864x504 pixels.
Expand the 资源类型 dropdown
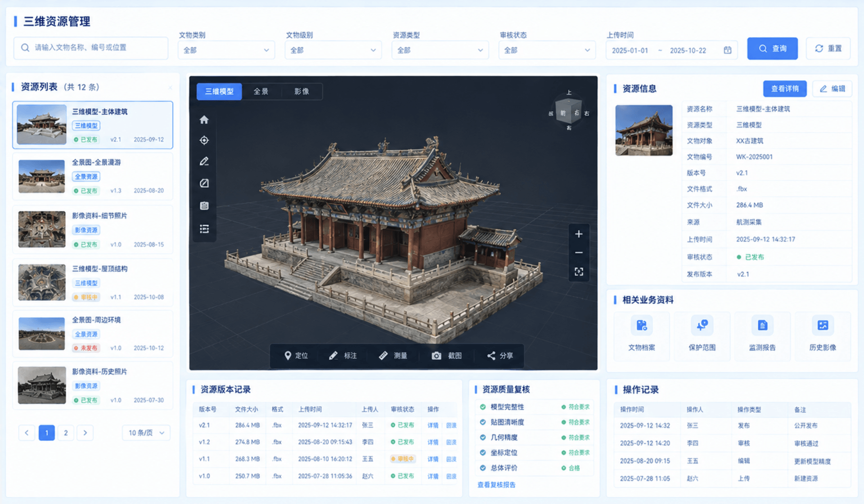point(440,50)
